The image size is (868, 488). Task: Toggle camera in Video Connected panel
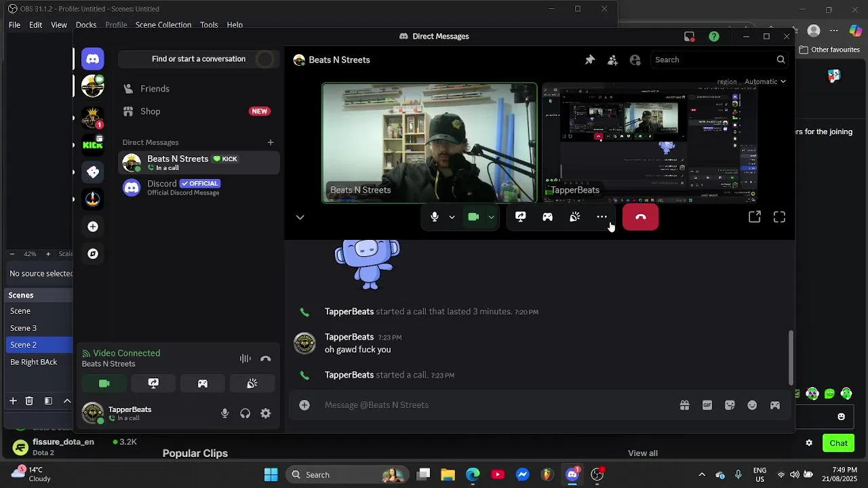coord(104,384)
